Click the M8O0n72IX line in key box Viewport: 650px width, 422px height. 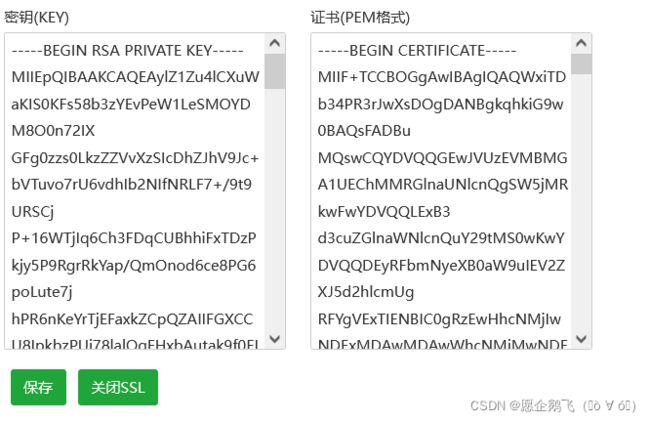[53, 131]
